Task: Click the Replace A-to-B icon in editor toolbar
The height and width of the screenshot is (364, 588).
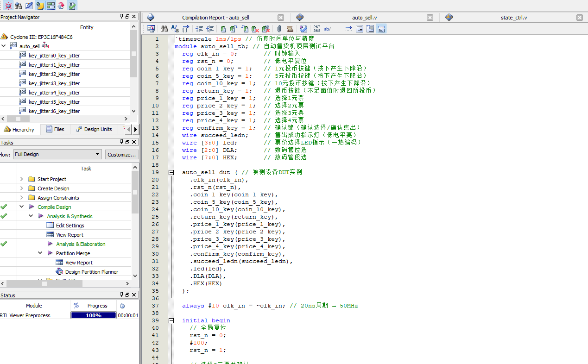Action: [x=175, y=29]
